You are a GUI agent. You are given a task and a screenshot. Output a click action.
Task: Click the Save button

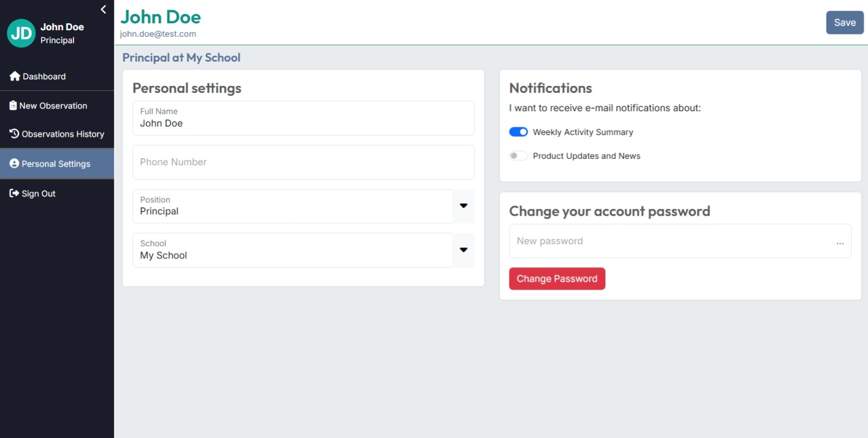tap(845, 23)
